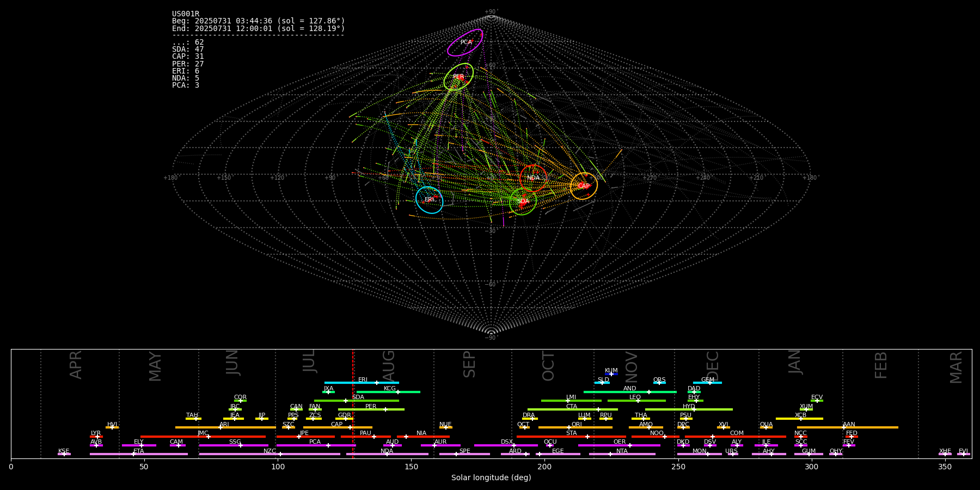The height and width of the screenshot is (490, 980).
Task: Click the 300 tick on solar longitude axis
Action: [x=811, y=467]
